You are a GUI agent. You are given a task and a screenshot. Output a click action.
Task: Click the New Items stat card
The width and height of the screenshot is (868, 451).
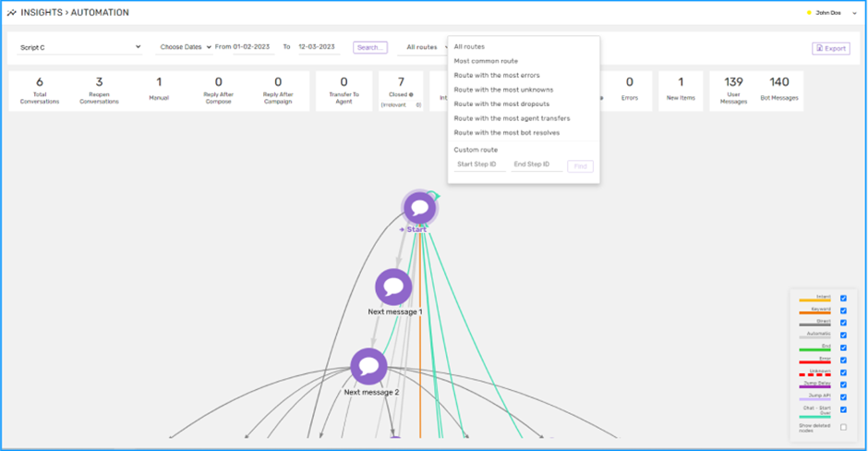click(681, 91)
